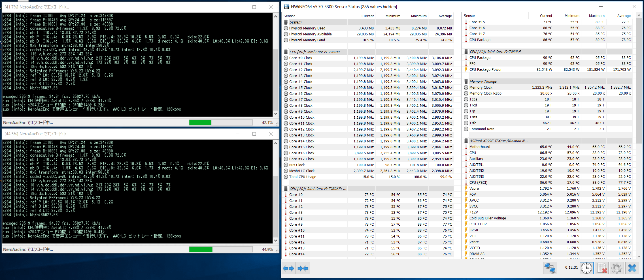644x280 pixels.
Task: Click the progress bar in the 44.5% NeroAacEnc window
Action: (x=221, y=249)
